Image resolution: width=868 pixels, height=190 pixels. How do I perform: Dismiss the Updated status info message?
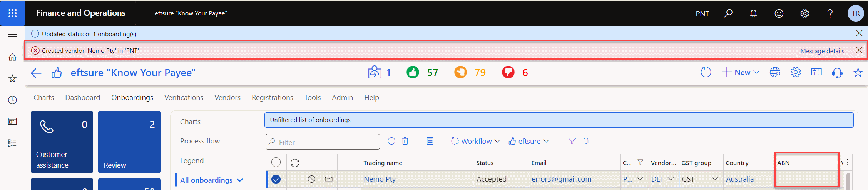[x=859, y=33]
